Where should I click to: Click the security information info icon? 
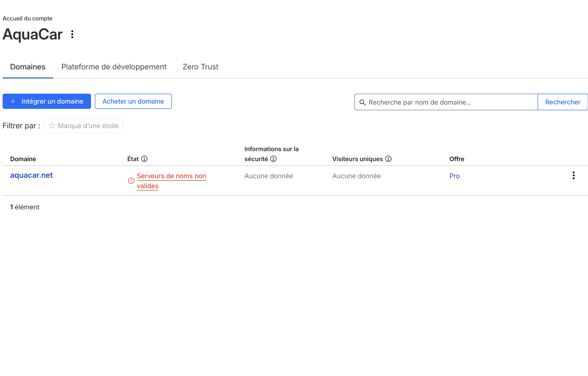click(x=273, y=159)
